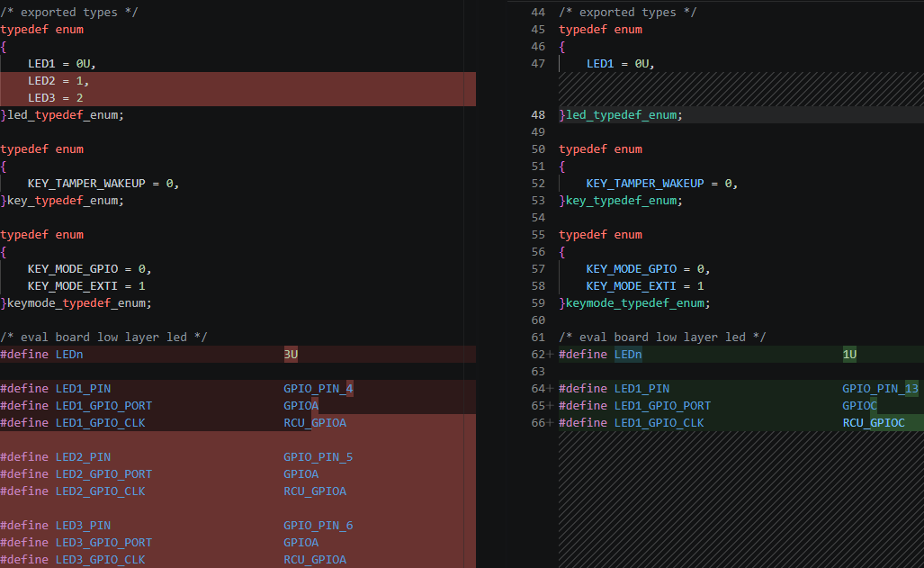Click 'LED1_GPIO_CLK' on line 66
This screenshot has width=924, height=568.
coord(659,423)
